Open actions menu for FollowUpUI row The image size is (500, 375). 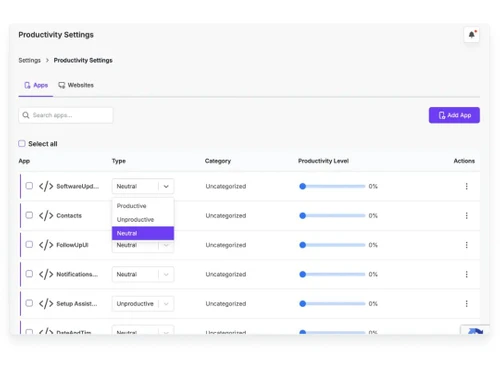[467, 245]
